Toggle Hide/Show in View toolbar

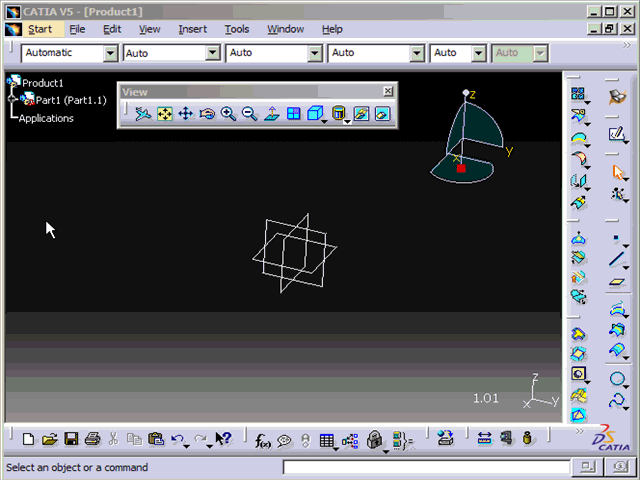(361, 113)
